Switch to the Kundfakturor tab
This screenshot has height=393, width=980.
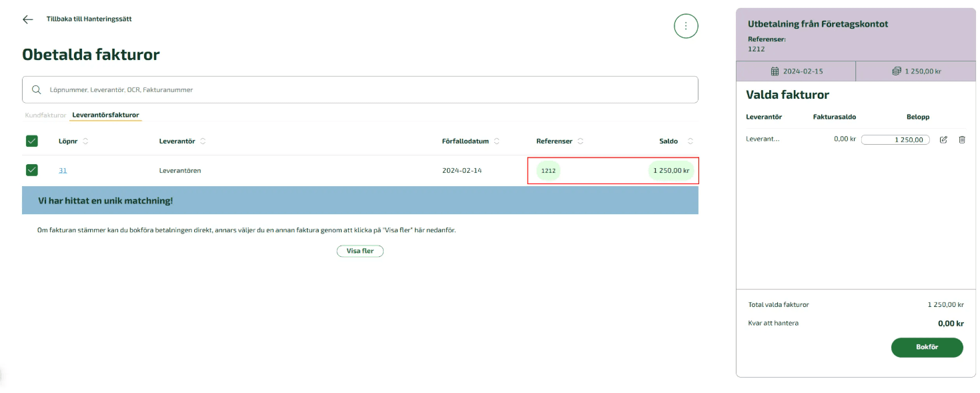(46, 115)
